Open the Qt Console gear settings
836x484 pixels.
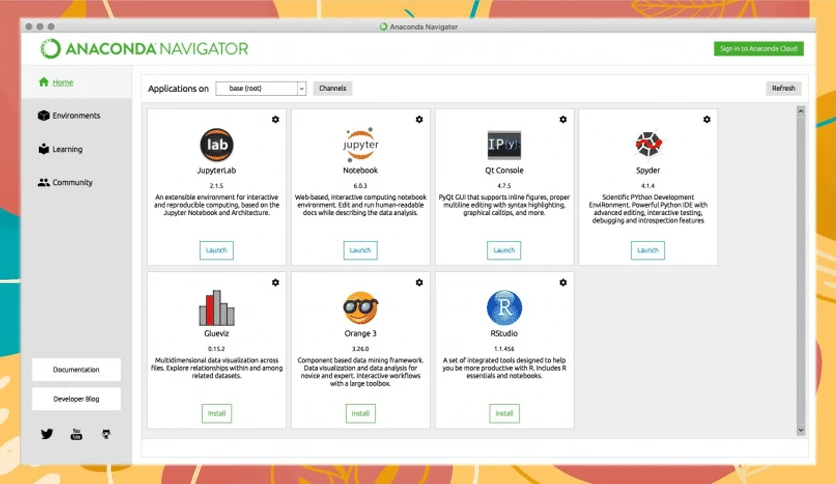563,119
